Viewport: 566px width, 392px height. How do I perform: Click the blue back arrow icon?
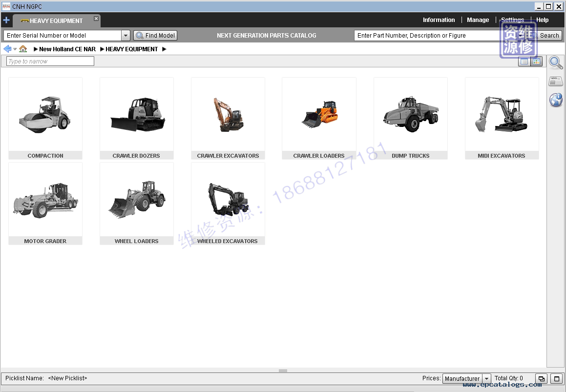point(7,49)
